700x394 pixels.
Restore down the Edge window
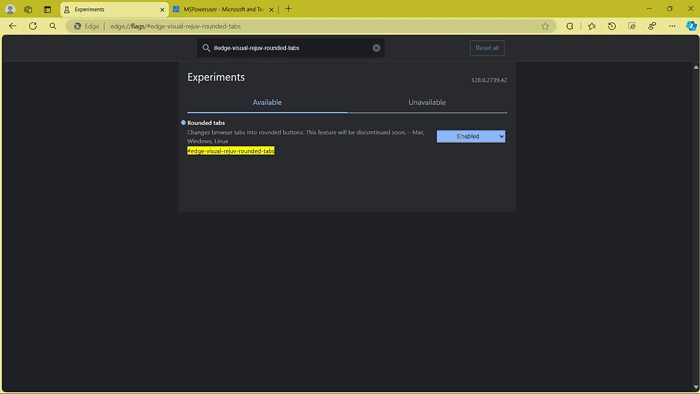coord(670,8)
